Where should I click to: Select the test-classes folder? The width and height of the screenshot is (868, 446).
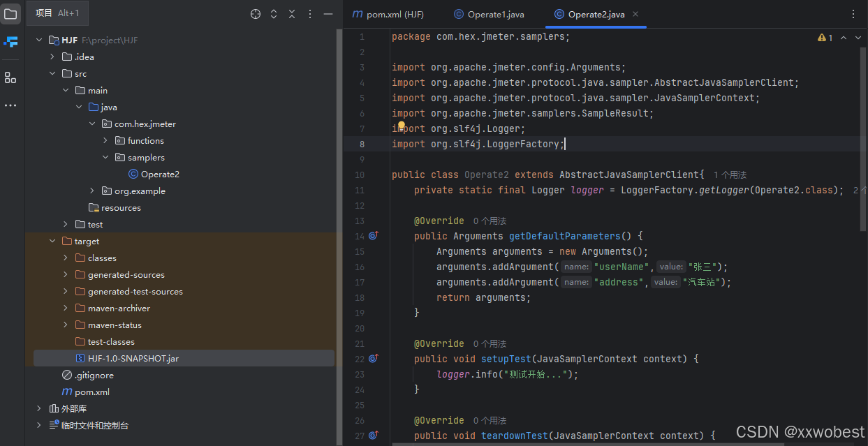click(111, 341)
